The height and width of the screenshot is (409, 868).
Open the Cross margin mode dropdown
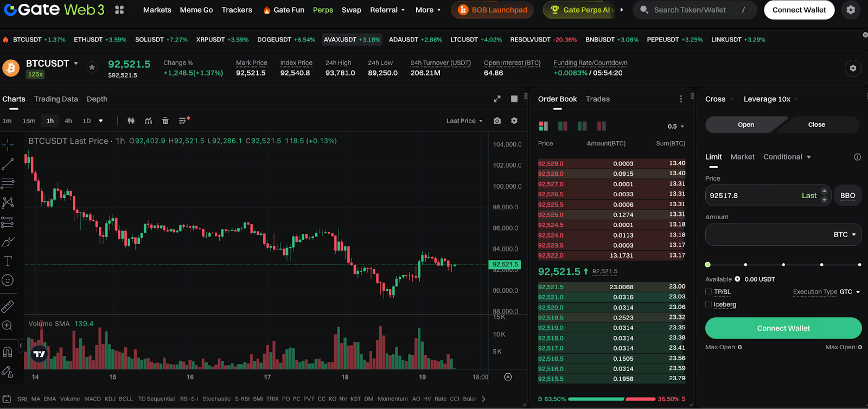coord(719,99)
